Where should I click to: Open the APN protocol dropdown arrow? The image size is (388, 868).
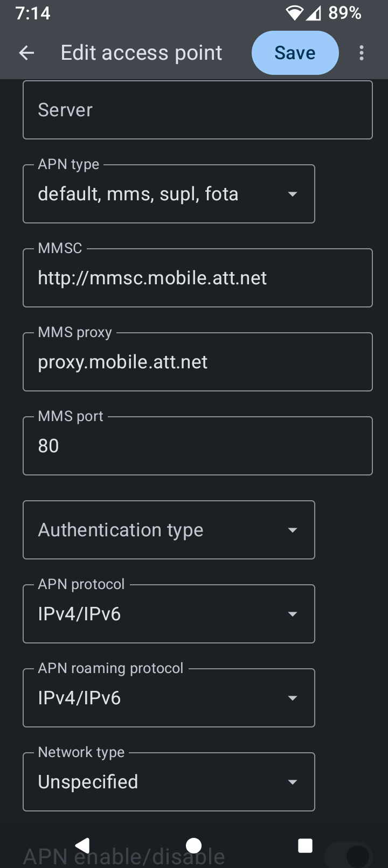293,614
